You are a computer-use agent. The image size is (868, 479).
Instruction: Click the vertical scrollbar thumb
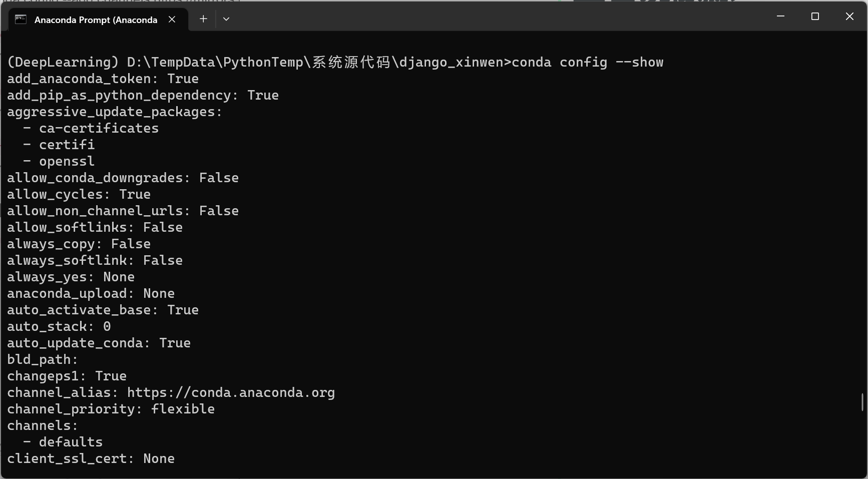tap(862, 402)
